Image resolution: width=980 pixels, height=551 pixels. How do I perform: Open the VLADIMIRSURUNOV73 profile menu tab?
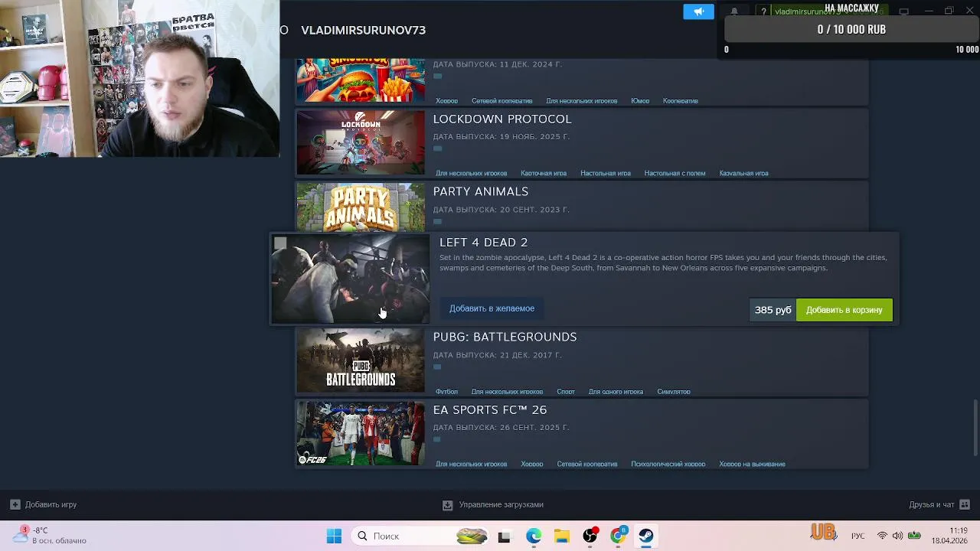pyautogui.click(x=363, y=30)
